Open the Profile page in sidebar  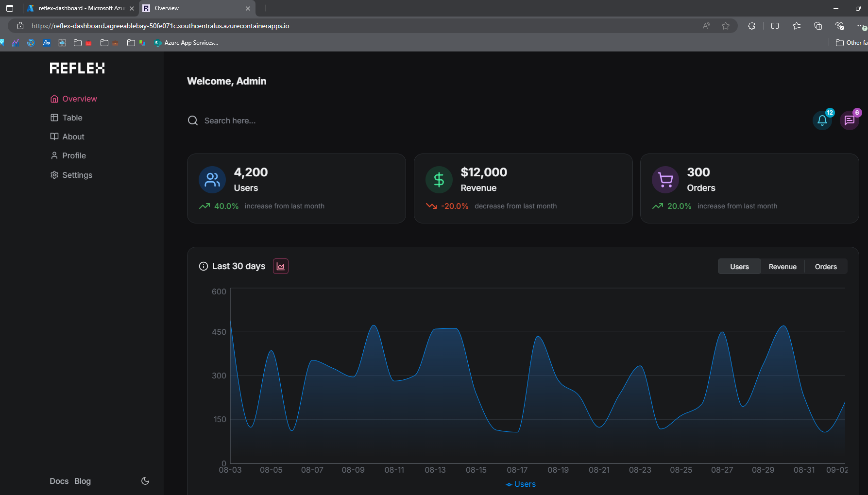[68, 155]
